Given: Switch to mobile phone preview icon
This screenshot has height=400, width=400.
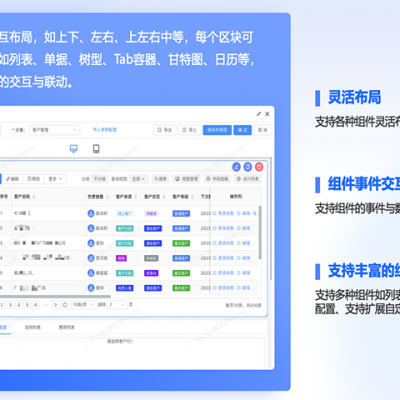Looking at the screenshot, I should coord(96,149).
